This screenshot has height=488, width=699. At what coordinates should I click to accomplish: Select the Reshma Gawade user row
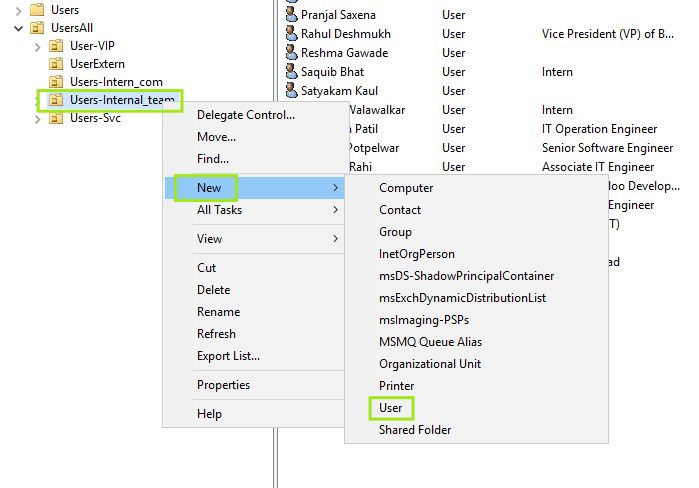pos(344,53)
